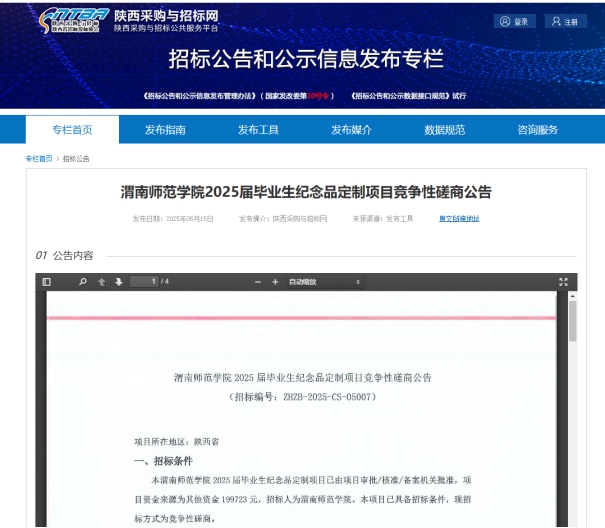Click the PDF viewer vertical scrollbar
The height and width of the screenshot is (528, 605).
[572, 320]
